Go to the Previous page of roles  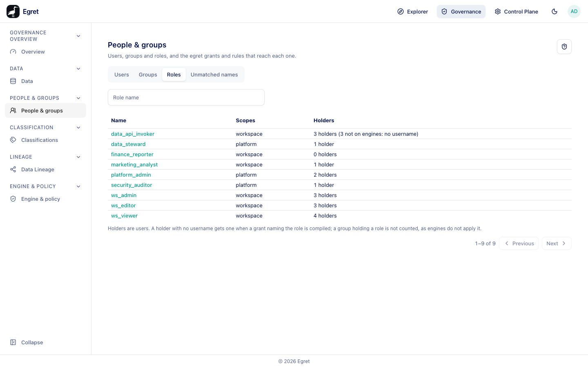[x=519, y=243]
